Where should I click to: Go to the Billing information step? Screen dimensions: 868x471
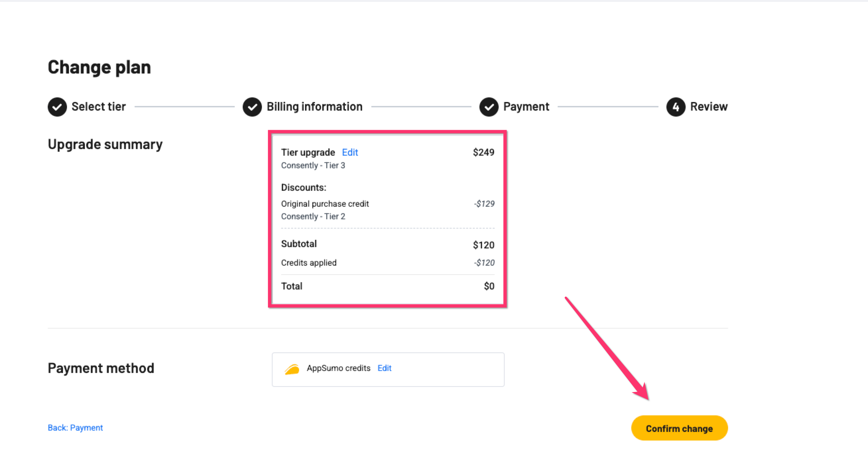[314, 107]
